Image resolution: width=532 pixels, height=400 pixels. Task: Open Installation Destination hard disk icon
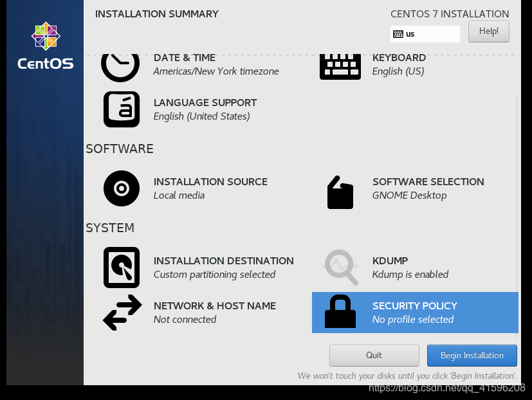tap(122, 268)
